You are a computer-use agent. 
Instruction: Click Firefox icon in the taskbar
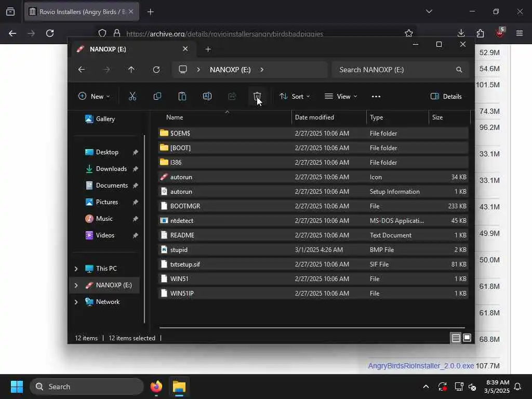pyautogui.click(x=156, y=387)
